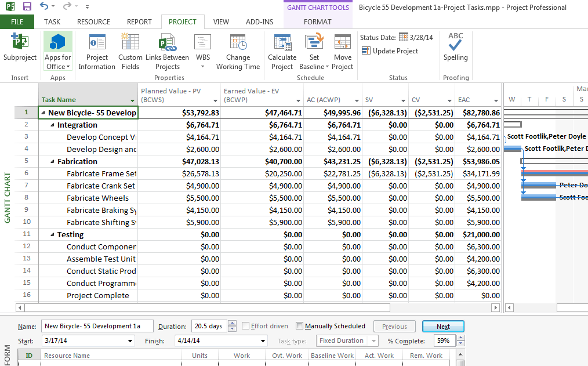Click the Subproject insert icon
Image resolution: width=588 pixels, height=366 pixels.
click(20, 42)
